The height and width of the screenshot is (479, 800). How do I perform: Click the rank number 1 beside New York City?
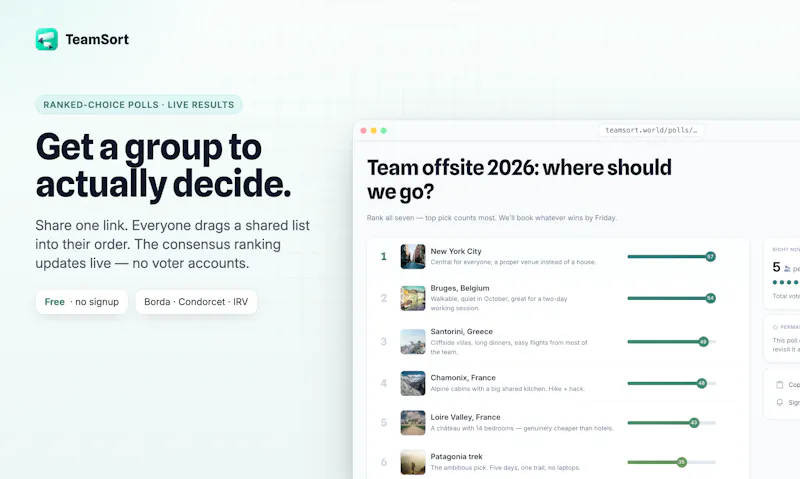click(384, 257)
